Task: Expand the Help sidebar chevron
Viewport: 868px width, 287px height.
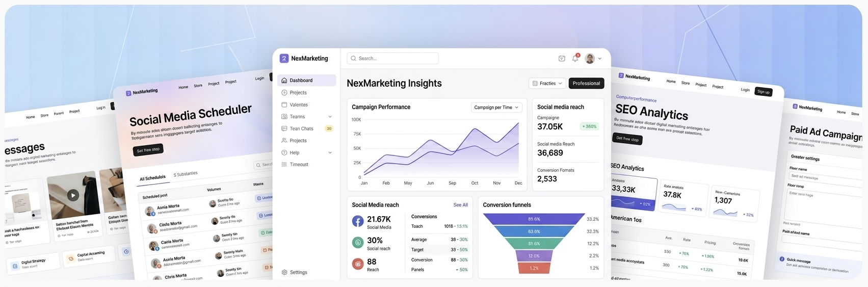Action: [x=330, y=152]
